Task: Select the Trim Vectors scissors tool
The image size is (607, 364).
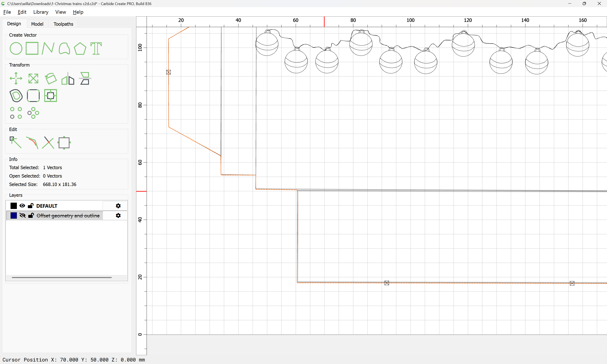Action: (48, 143)
